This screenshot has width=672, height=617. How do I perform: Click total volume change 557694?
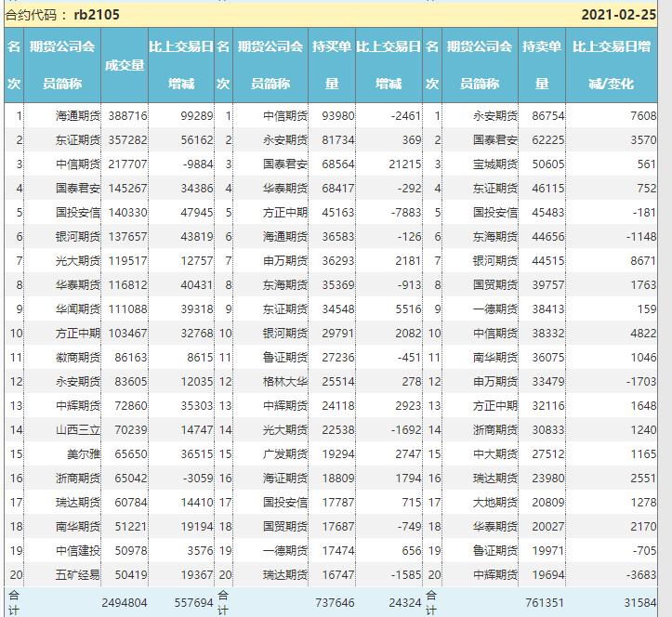[x=193, y=603]
